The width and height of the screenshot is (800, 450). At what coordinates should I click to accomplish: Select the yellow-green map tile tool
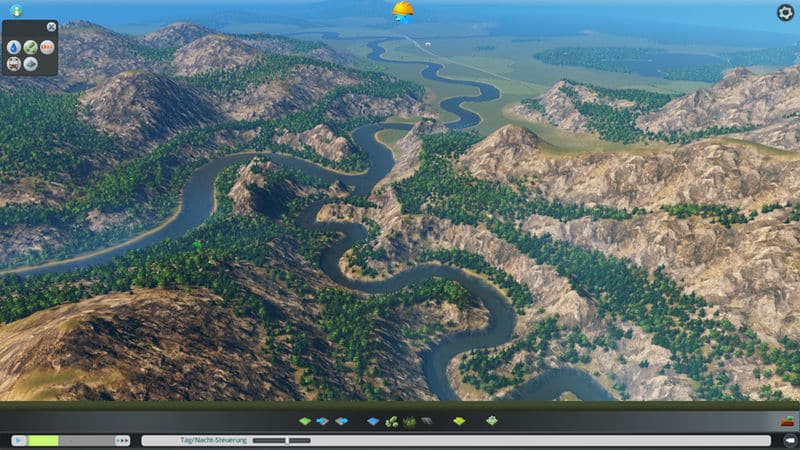tap(459, 422)
